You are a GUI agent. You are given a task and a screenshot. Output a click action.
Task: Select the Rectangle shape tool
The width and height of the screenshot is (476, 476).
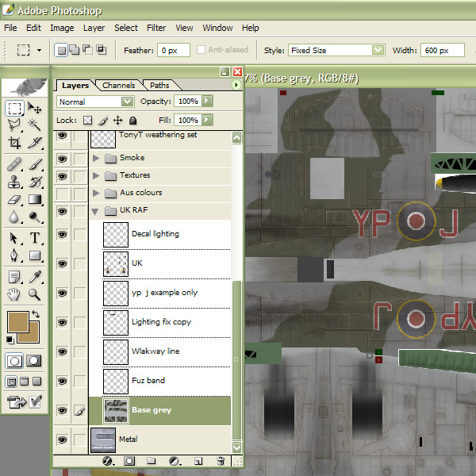[x=34, y=255]
